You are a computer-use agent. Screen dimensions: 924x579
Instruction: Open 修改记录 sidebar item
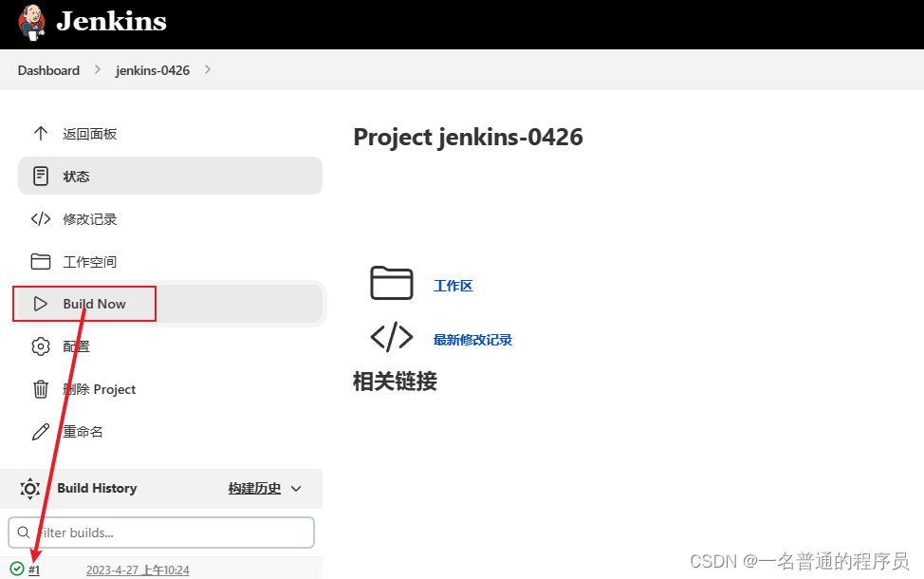(89, 219)
